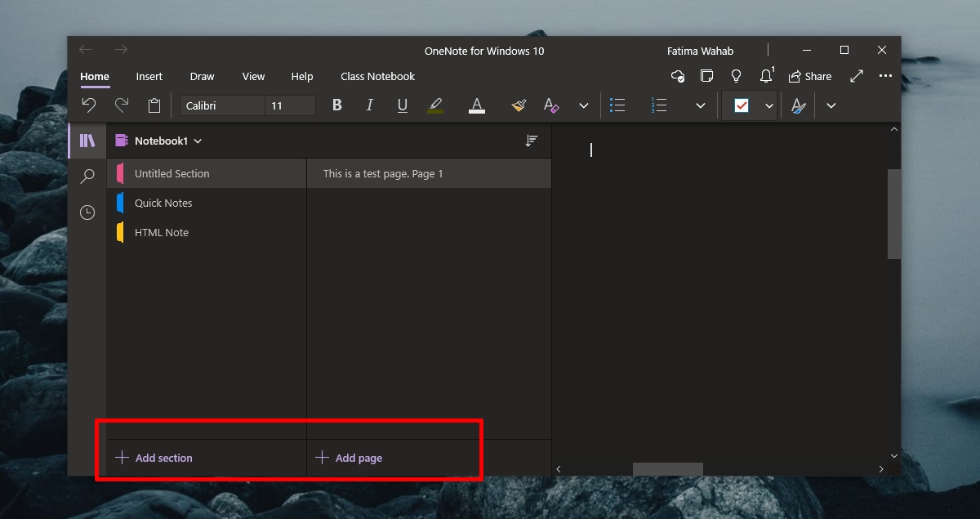Click the Redo arrow icon
Image resolution: width=980 pixels, height=519 pixels.
tap(122, 105)
